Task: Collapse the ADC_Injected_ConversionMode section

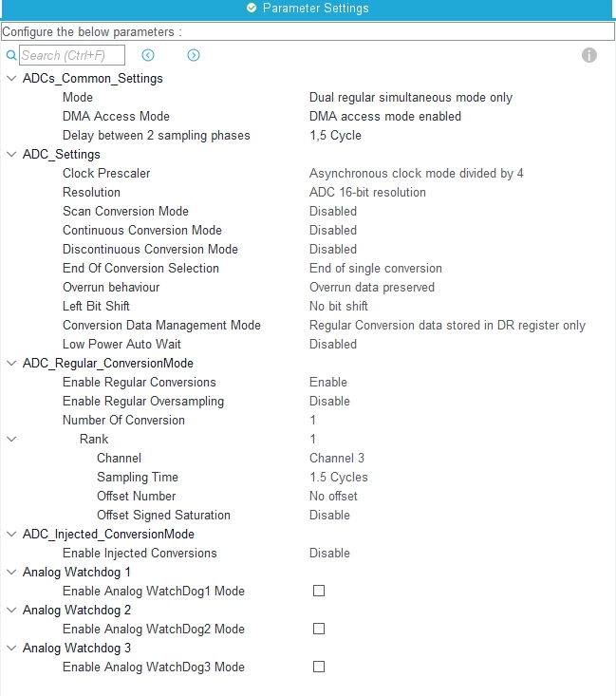Action: [x=11, y=534]
